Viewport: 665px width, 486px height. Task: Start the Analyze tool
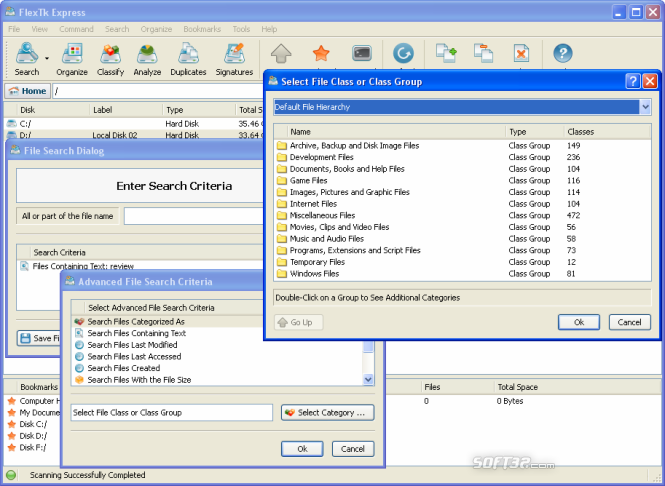[147, 59]
